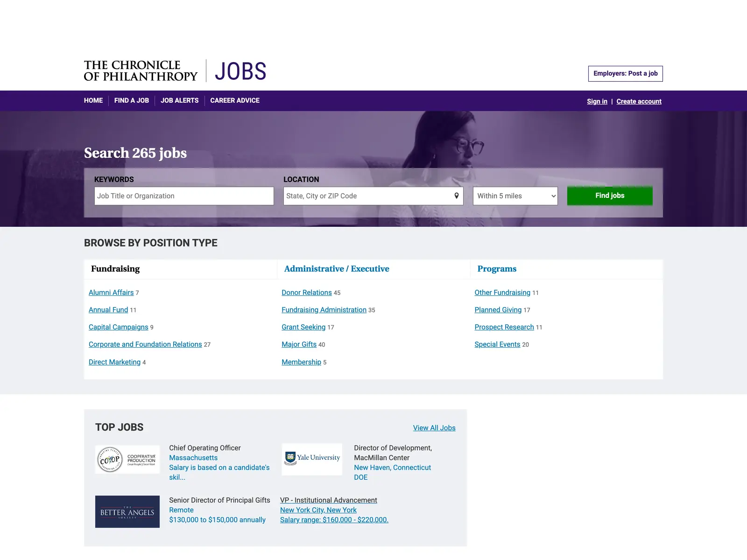Viewport: 747px width, 560px height.
Task: Open Other Fundraising category
Action: tap(502, 293)
